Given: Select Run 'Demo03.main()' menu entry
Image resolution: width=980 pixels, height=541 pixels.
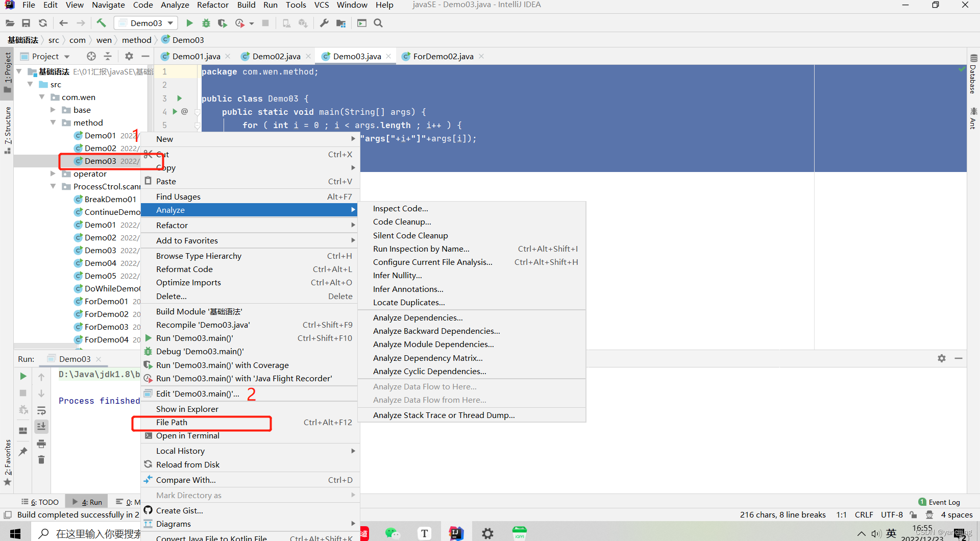Looking at the screenshot, I should pos(250,338).
